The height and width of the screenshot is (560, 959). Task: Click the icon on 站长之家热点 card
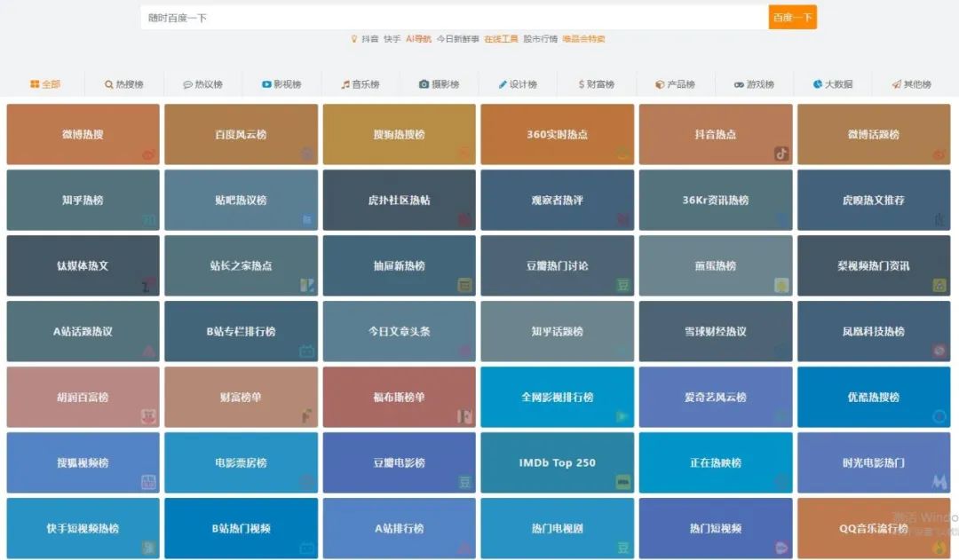point(307,285)
